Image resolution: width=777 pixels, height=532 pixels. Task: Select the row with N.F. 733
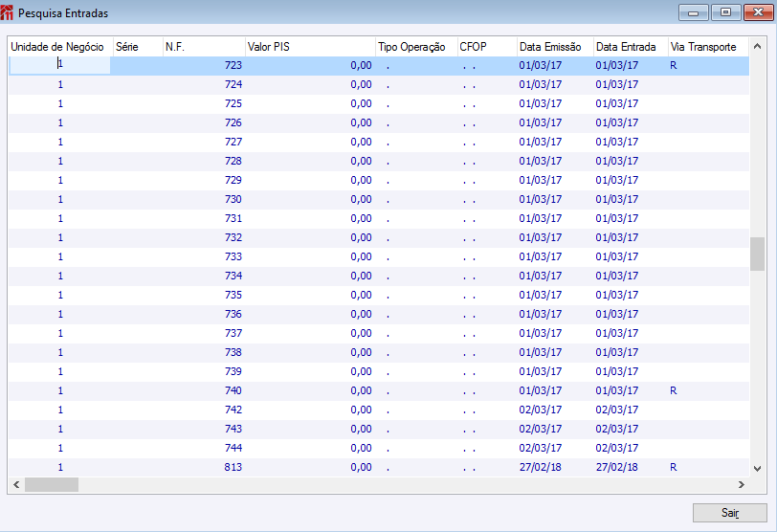pyautogui.click(x=379, y=257)
